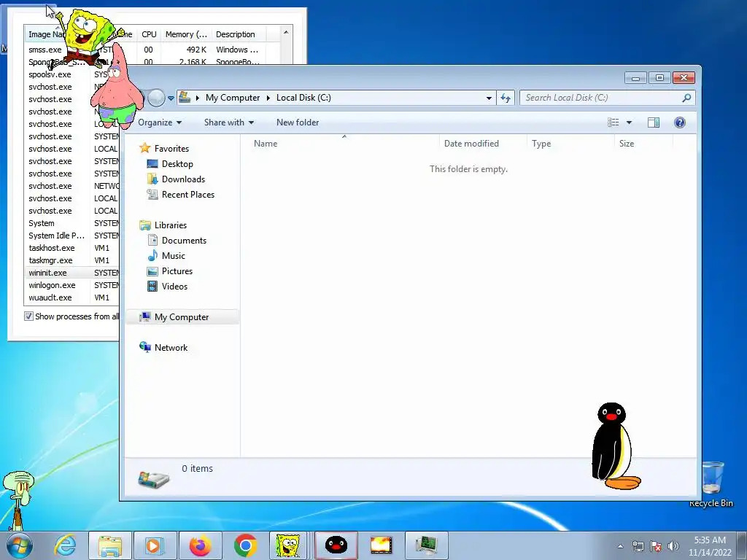
Task: Open Desktop in Favorites
Action: coord(177,164)
